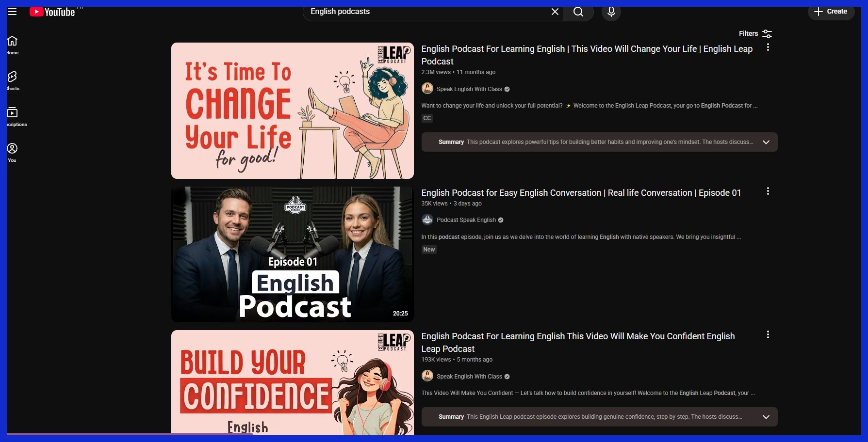Expand summary for Confident English video
The image size is (868, 442).
coord(766,417)
